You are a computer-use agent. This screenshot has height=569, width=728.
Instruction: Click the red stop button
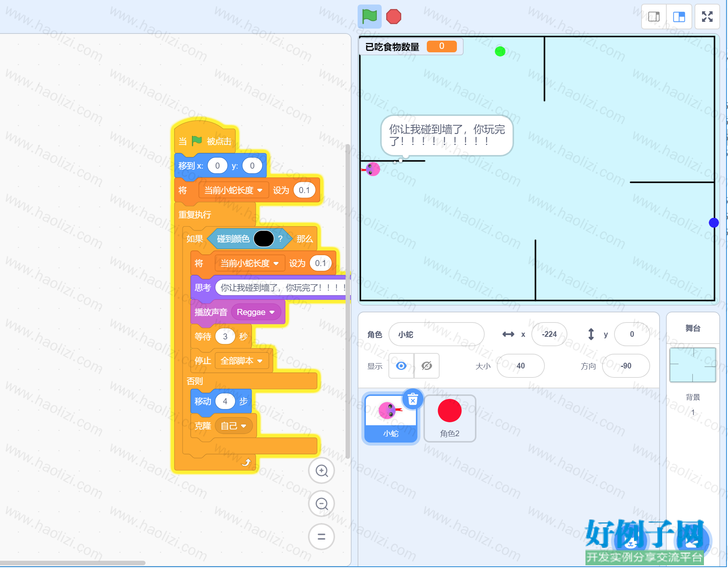click(394, 17)
